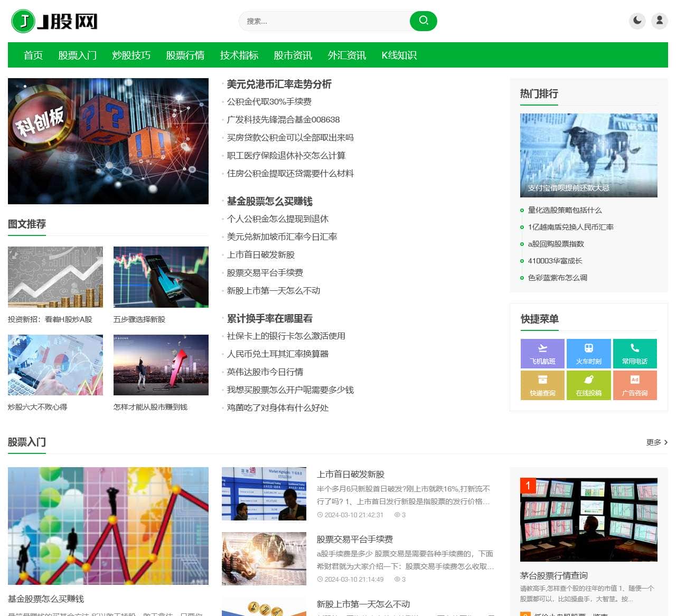The width and height of the screenshot is (676, 616).
Task: Click the 常用电话 phone icon in 快捷菜单
Action: 635,354
